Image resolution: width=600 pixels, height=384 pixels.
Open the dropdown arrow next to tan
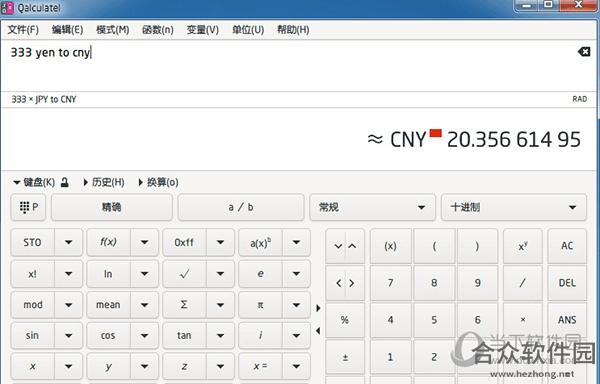coord(220,335)
